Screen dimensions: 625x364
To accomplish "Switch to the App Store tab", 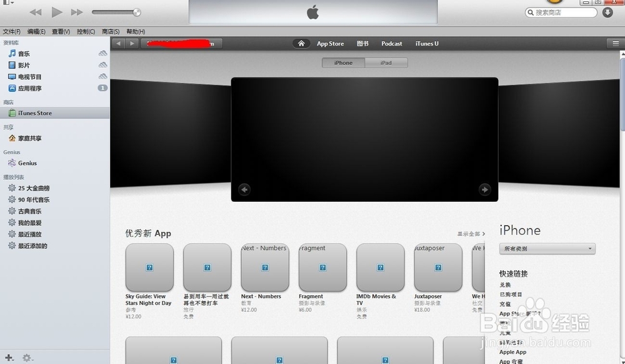I will point(330,44).
